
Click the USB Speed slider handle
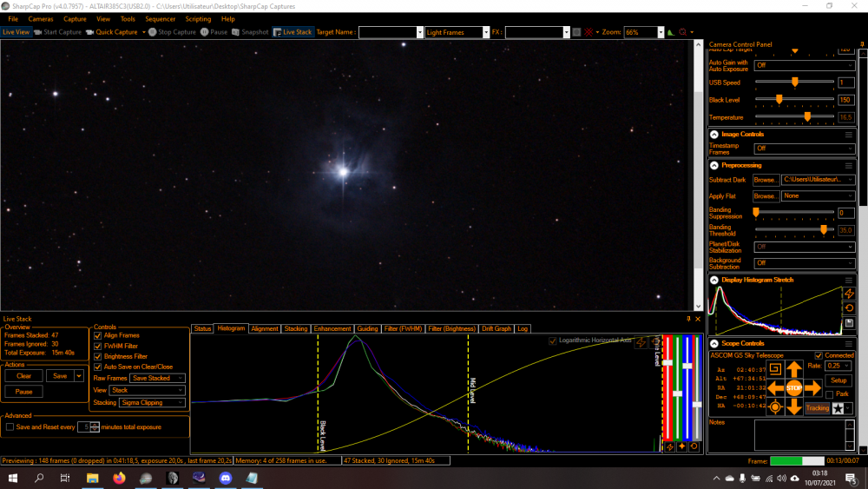pos(795,82)
